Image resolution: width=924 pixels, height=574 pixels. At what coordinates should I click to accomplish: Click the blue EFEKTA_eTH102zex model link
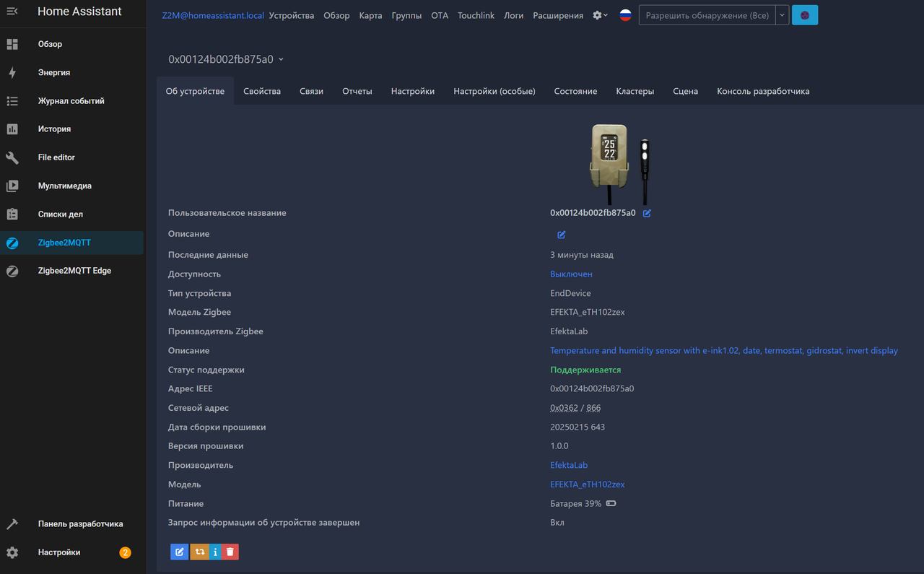point(588,484)
